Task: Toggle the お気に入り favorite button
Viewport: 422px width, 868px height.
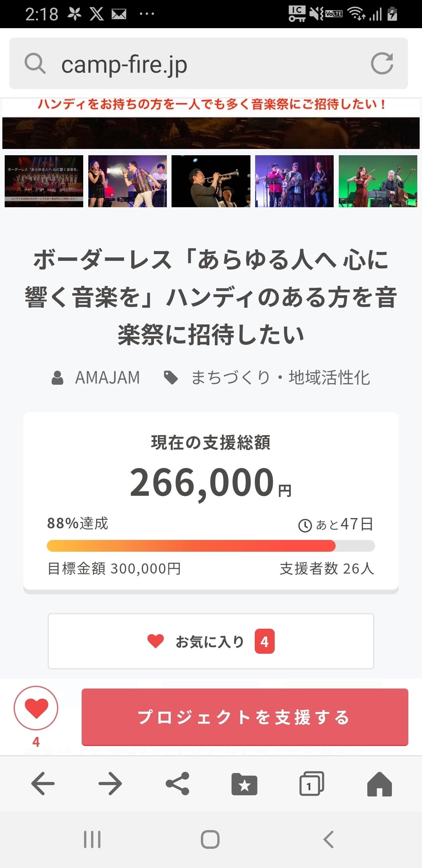Action: point(211,641)
